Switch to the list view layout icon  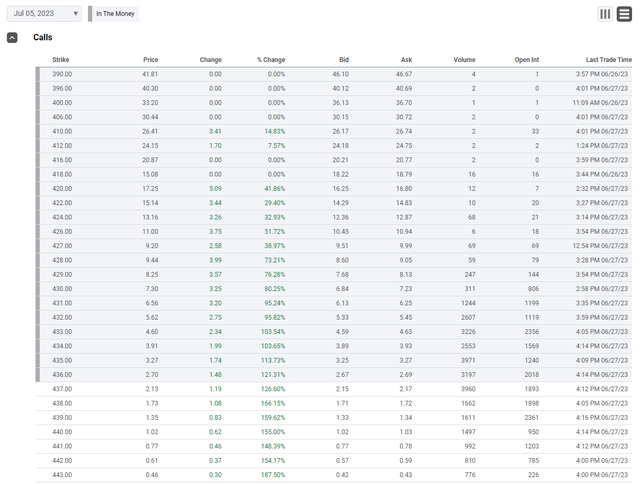624,14
